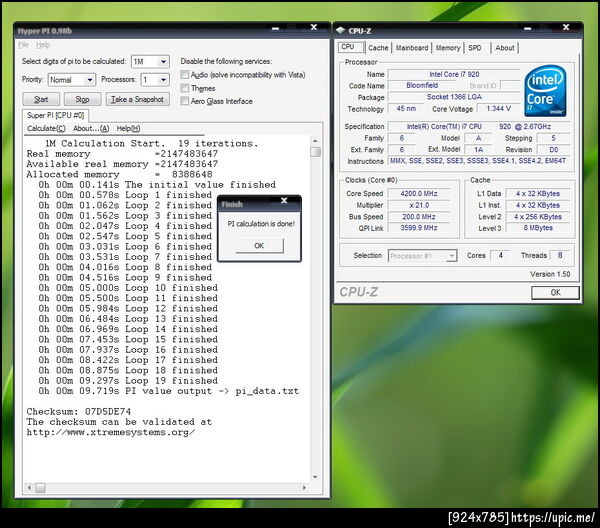Click the Core Voltage value 1.344 V
600x528 pixels.
point(498,109)
